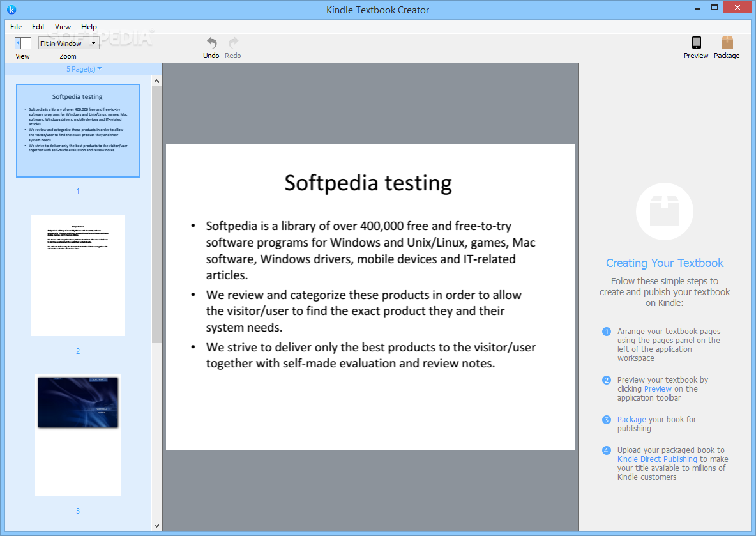Click the pages panel scrollbar thumb
The height and width of the screenshot is (536, 756).
pos(156,215)
